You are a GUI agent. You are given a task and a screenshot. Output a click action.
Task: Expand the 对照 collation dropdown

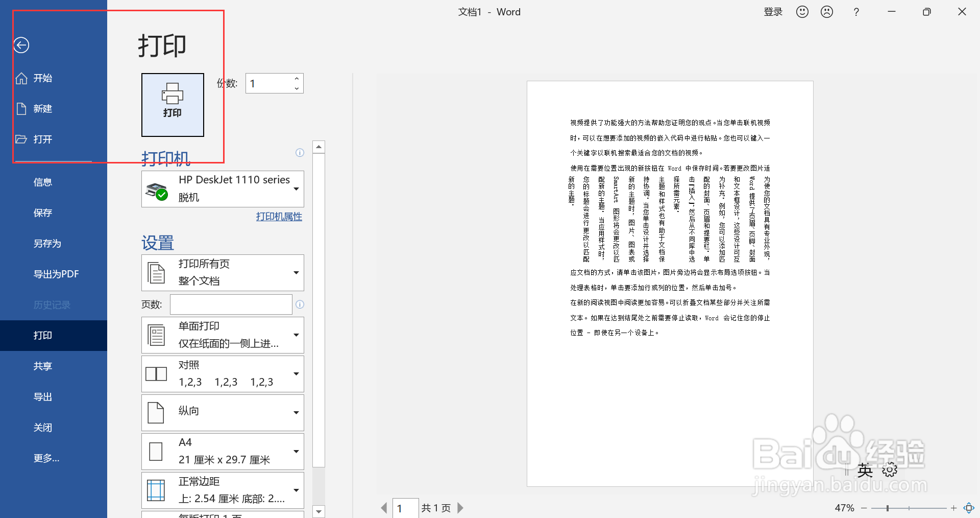pyautogui.click(x=223, y=374)
